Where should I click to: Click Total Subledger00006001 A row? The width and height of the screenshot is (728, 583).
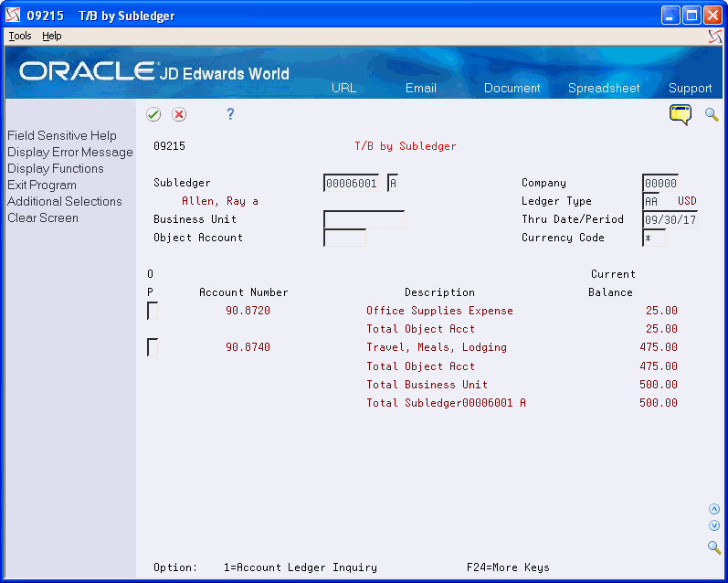(446, 403)
